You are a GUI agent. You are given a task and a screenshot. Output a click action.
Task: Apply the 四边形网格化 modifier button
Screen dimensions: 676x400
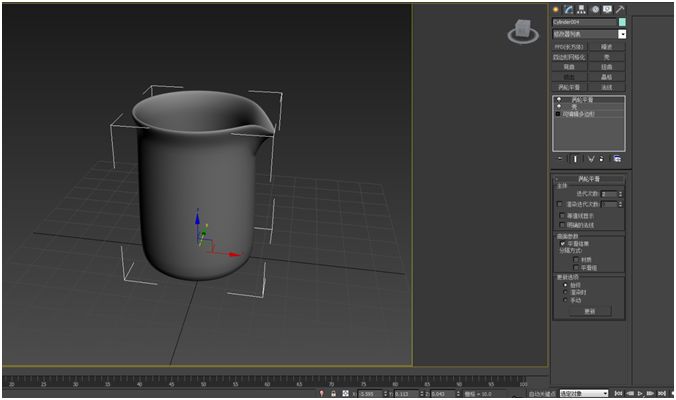click(570, 57)
